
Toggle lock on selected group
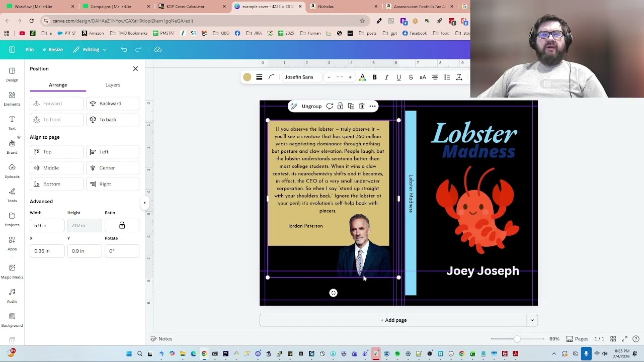point(340,106)
